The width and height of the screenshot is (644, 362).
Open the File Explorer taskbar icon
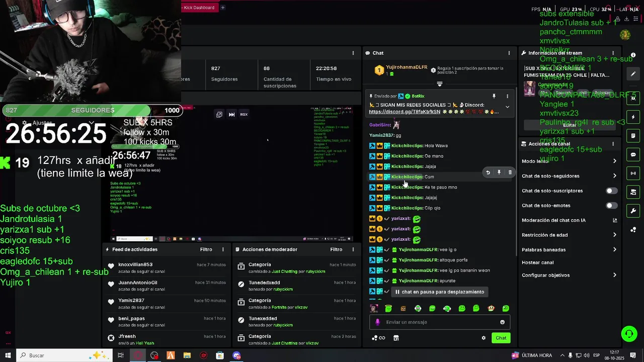pos(187,355)
